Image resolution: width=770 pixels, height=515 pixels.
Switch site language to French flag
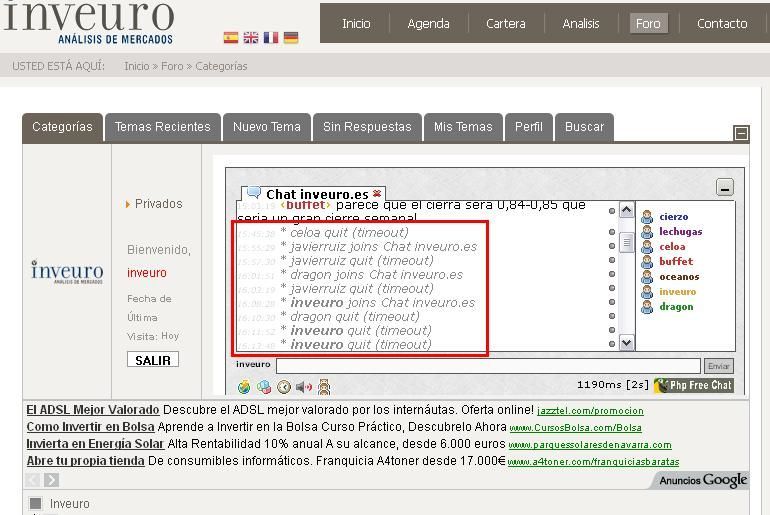(x=271, y=37)
